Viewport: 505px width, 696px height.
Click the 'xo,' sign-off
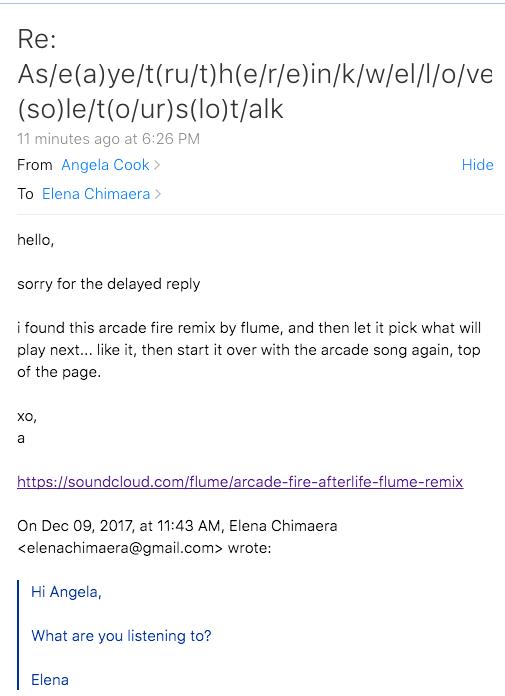[27, 417]
